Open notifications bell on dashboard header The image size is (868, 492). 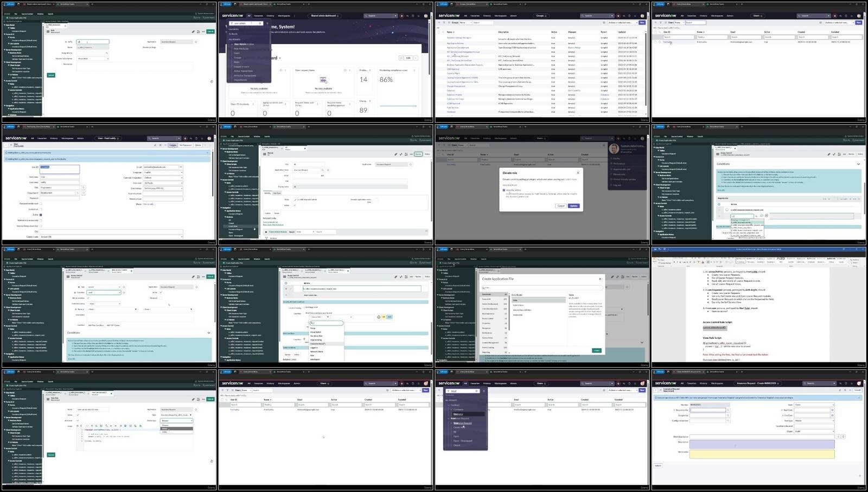coord(418,16)
